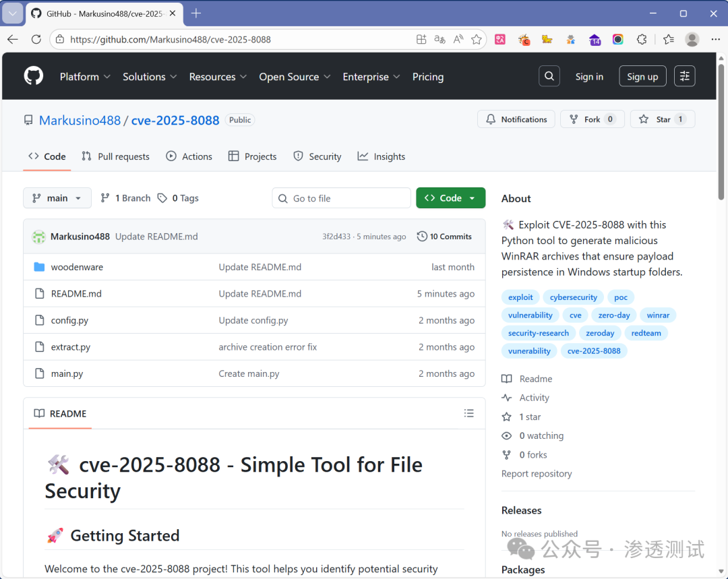Image resolution: width=728 pixels, height=579 pixels.
Task: Click the commit history clock icon
Action: click(423, 236)
